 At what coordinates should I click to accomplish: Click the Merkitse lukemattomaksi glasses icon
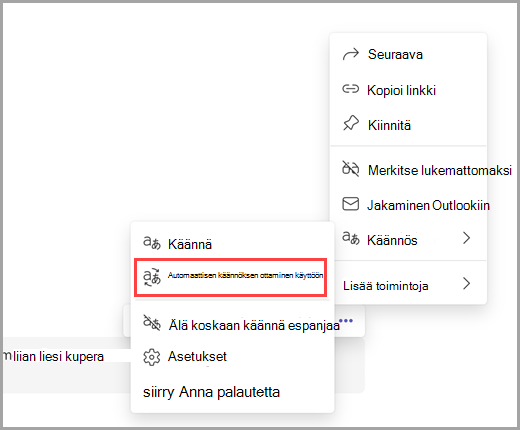pos(351,169)
